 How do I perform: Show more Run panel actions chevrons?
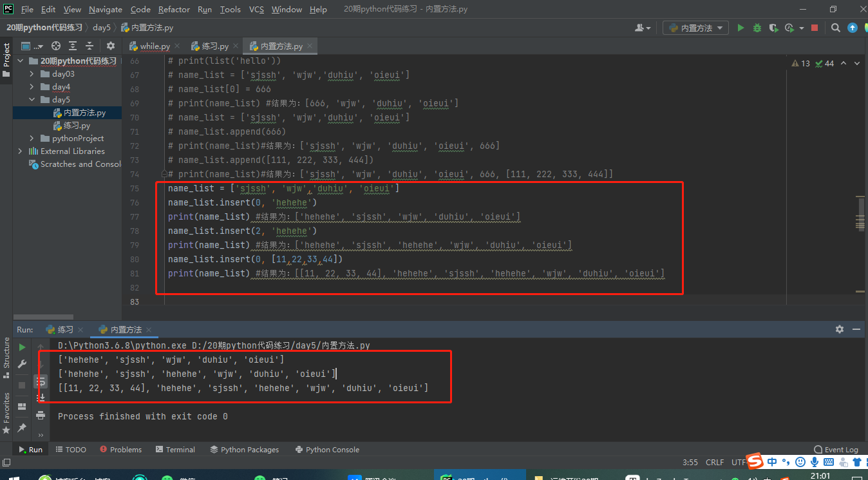coord(41,435)
